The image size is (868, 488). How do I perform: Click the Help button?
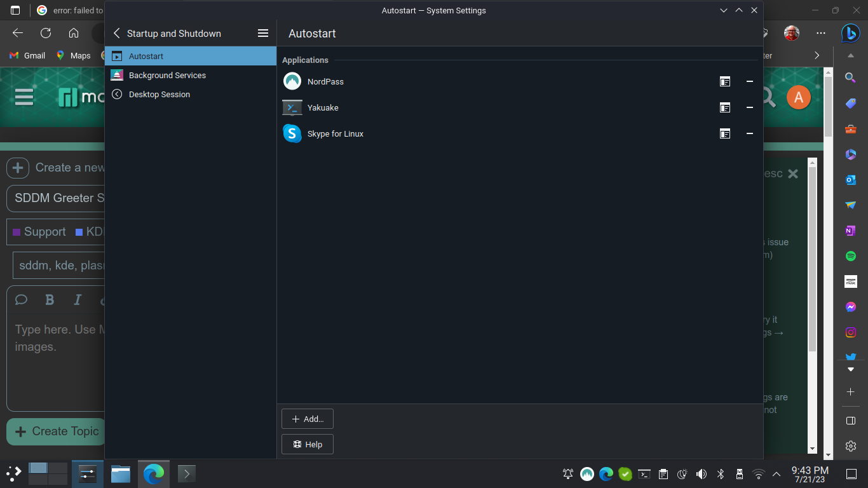[x=308, y=444]
